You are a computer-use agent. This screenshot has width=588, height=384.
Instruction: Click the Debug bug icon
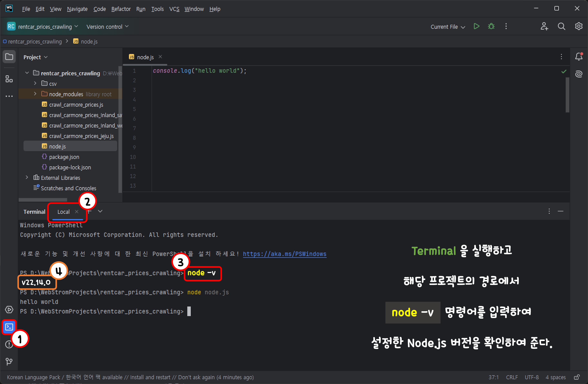coord(491,26)
